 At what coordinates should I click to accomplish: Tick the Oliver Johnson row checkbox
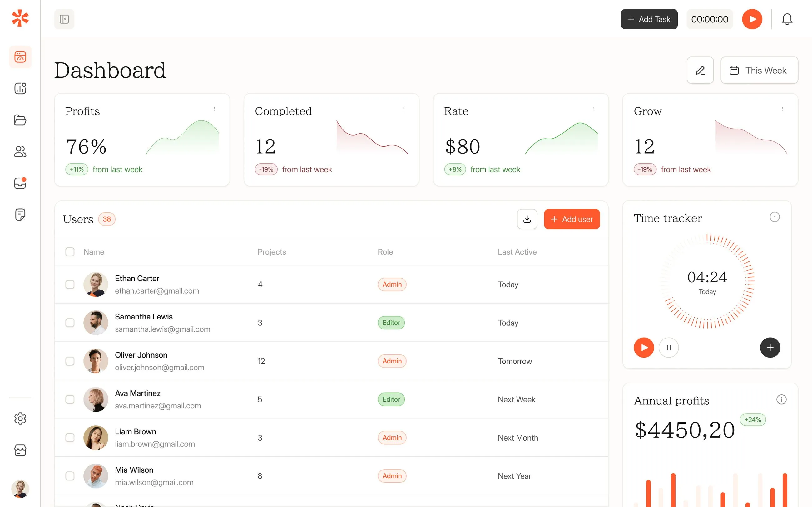pos(70,361)
